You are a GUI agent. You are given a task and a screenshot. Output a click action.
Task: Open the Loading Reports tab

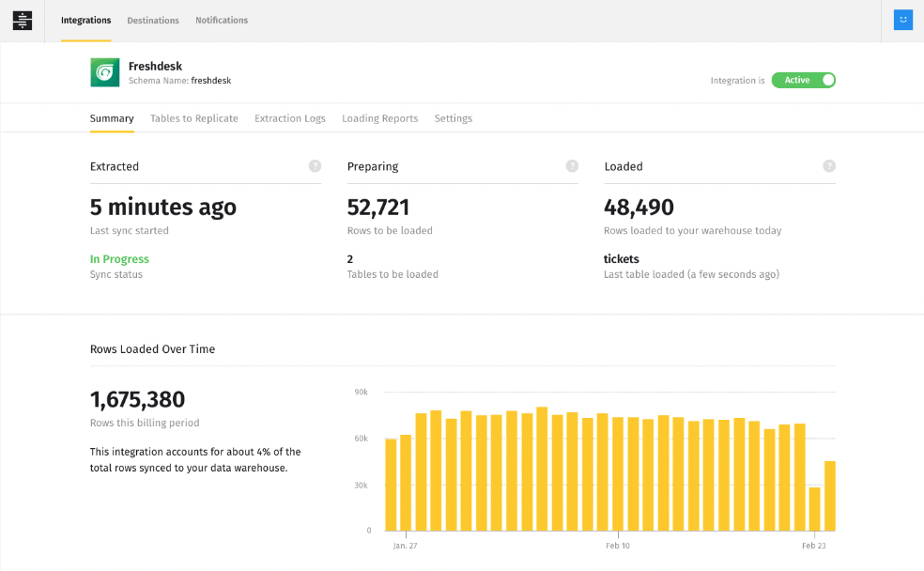pyautogui.click(x=379, y=118)
